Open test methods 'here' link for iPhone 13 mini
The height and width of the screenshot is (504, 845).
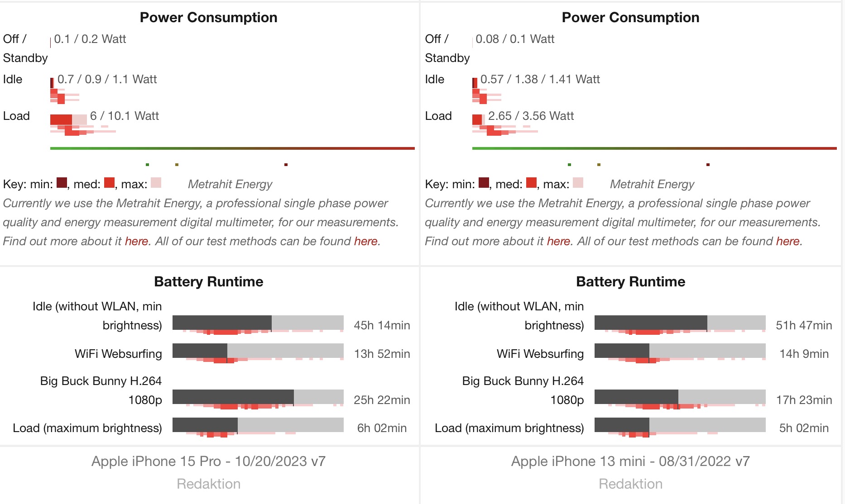coord(787,241)
